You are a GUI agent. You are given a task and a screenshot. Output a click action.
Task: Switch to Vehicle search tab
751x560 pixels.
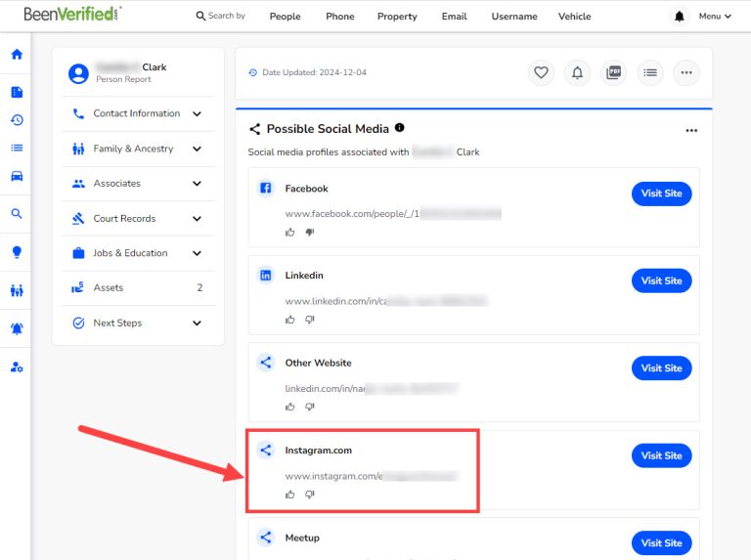pyautogui.click(x=574, y=17)
